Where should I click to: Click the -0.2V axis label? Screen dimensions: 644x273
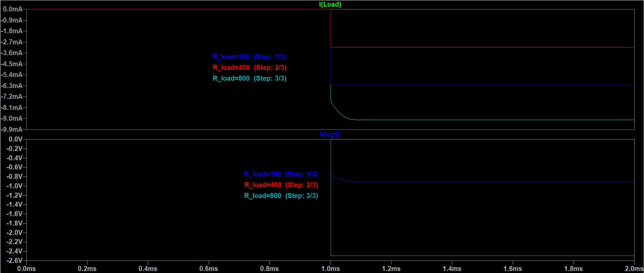14,149
